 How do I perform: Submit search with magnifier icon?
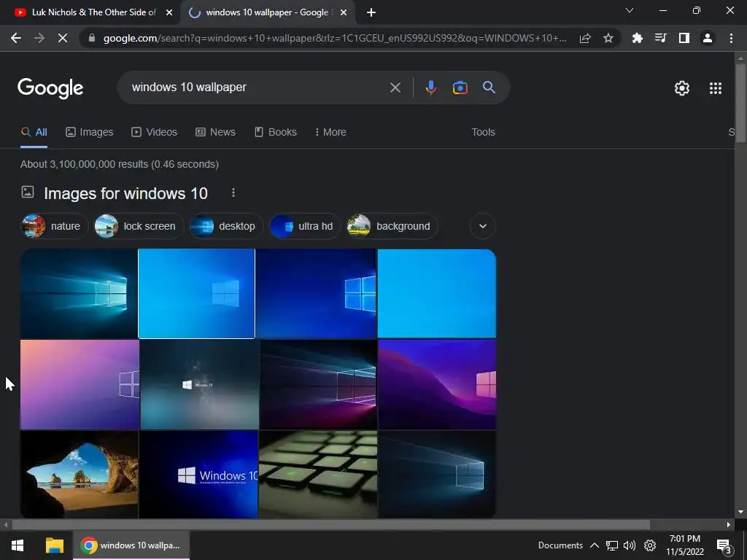point(489,87)
